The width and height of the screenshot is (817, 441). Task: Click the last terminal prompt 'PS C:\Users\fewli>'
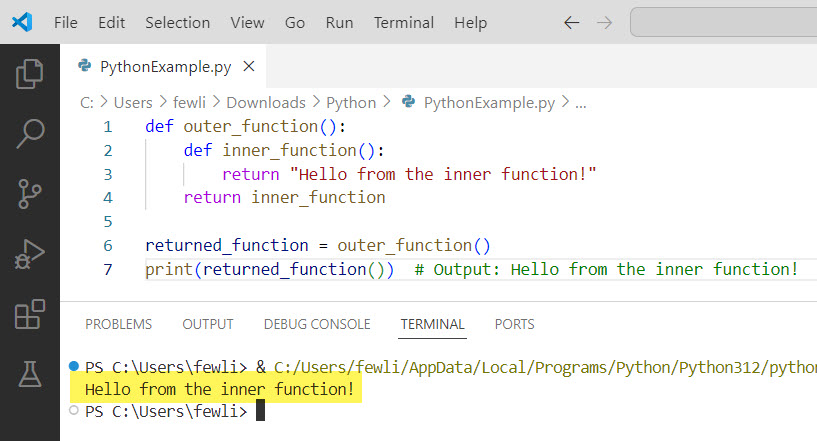point(166,411)
